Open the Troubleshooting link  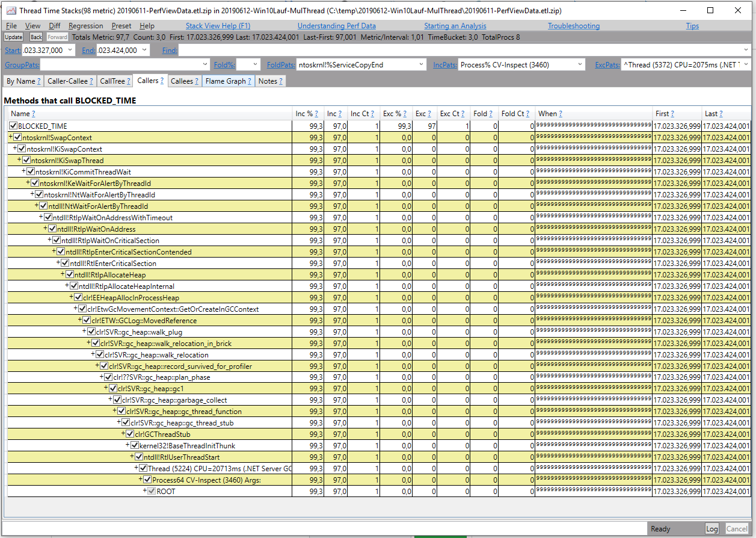coord(574,26)
